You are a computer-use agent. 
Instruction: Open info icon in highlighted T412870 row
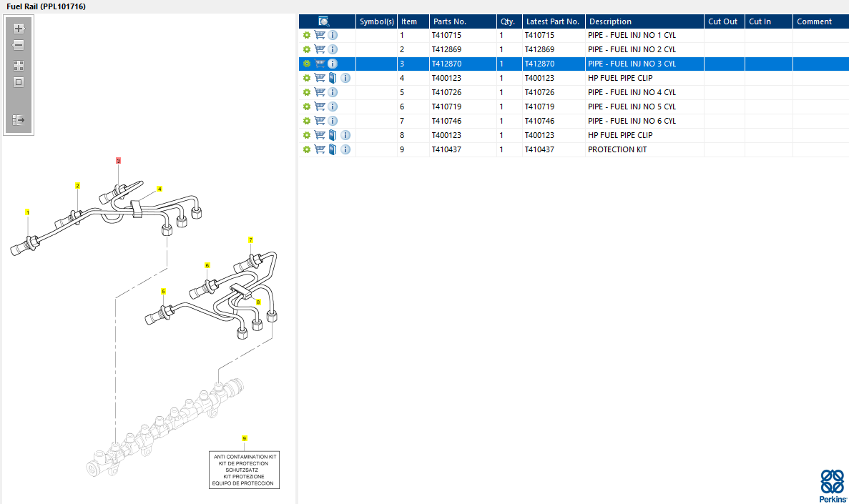pyautogui.click(x=333, y=64)
